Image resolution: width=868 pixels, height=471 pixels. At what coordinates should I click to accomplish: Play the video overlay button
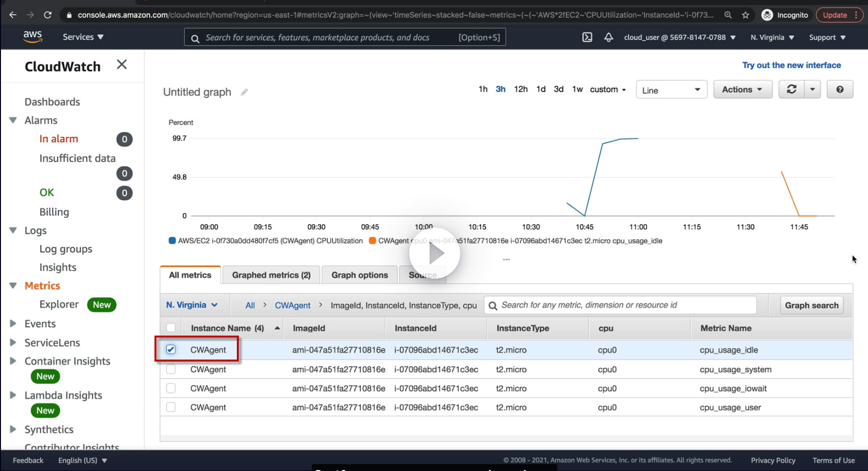tap(434, 254)
